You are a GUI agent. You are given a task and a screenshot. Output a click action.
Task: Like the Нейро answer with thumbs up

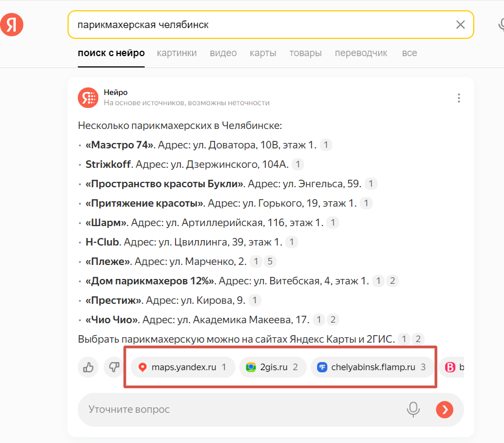pyautogui.click(x=88, y=367)
